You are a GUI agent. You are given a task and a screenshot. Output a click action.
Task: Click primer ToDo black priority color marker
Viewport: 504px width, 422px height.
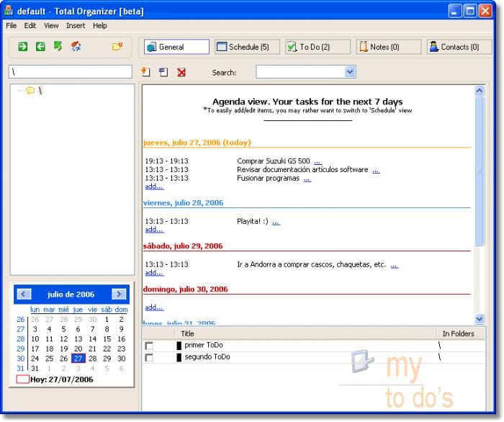(179, 346)
